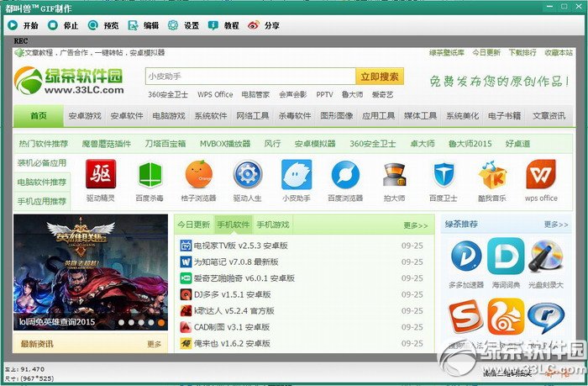Open 多多加速器 recommended icon

(x=466, y=256)
